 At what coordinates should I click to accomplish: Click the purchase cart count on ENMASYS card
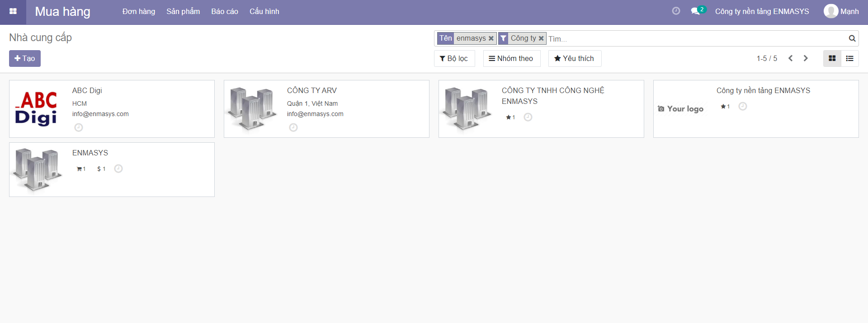click(81, 169)
